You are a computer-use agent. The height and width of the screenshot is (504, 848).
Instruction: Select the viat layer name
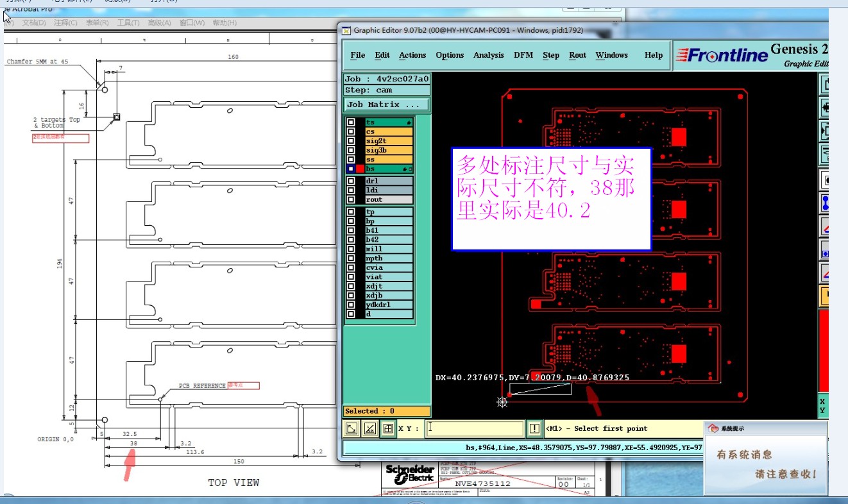389,277
